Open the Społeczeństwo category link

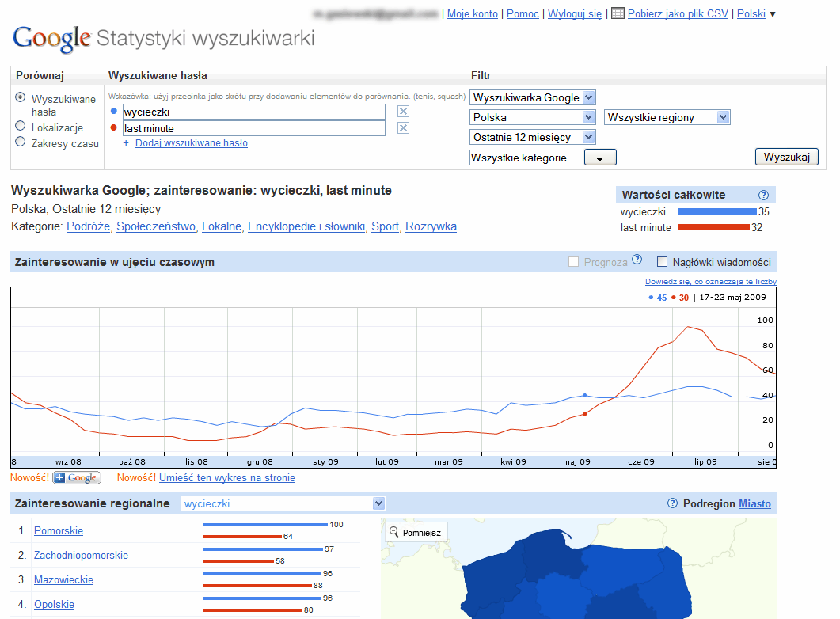pyautogui.click(x=156, y=226)
